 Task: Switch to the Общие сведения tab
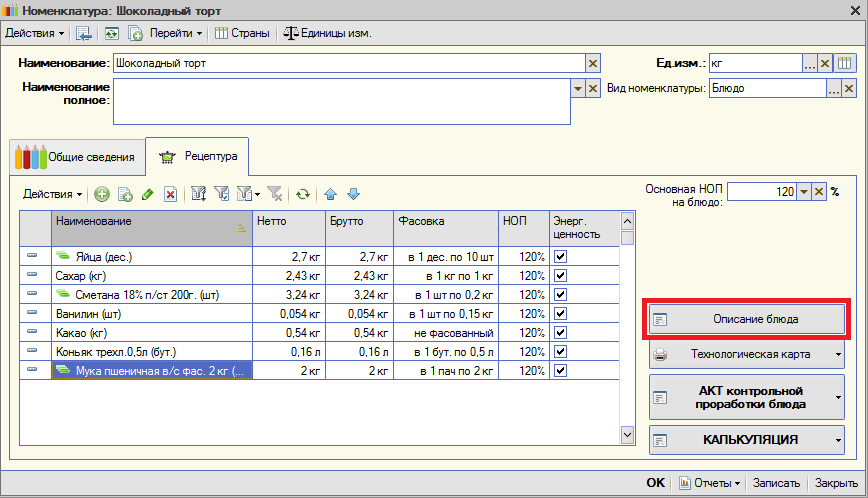coord(78,157)
